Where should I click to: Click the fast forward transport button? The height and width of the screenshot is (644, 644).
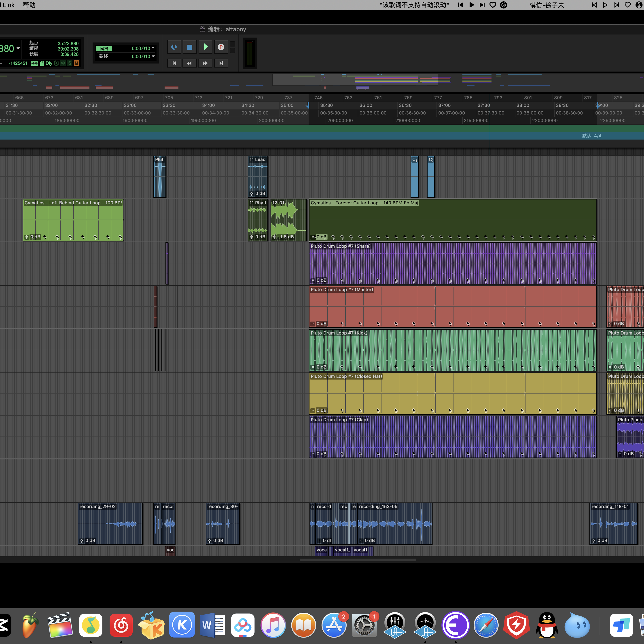[205, 63]
